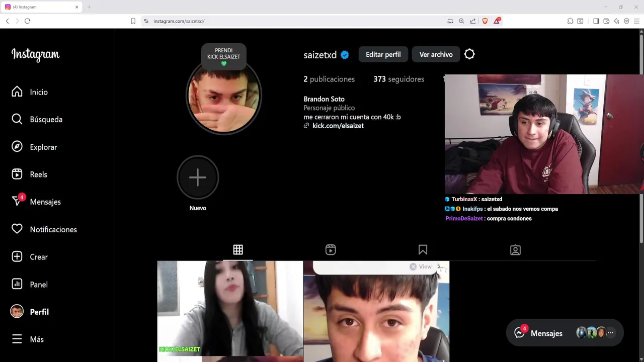This screenshot has width=644, height=362.
Task: Close the Instagram browser tab
Action: tap(77, 7)
